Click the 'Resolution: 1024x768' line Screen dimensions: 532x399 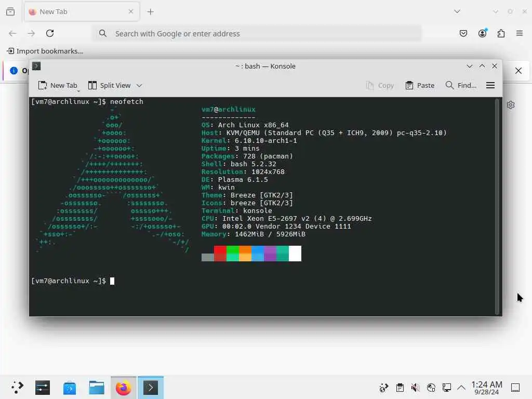coord(243,171)
